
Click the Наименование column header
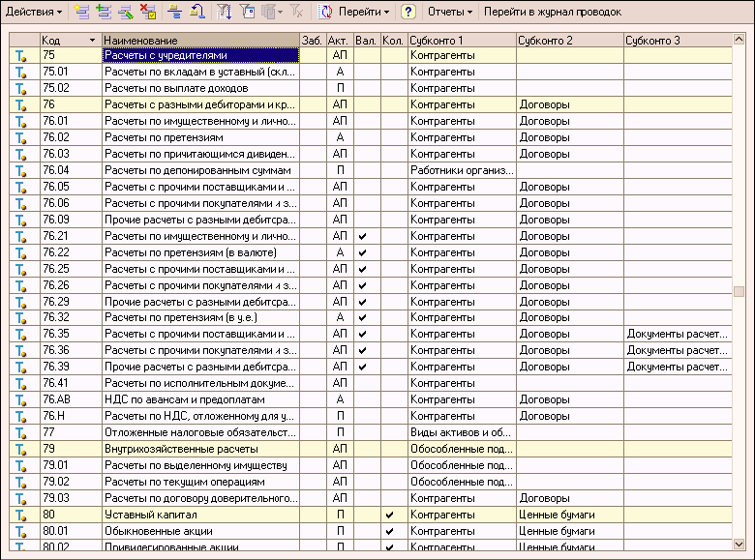pyautogui.click(x=198, y=41)
